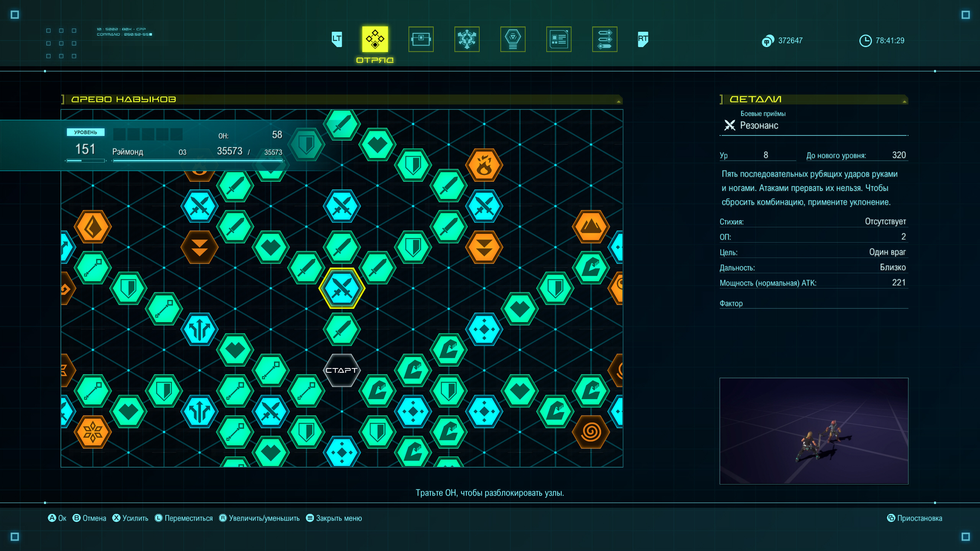
Task: Click the skill preview video thumbnail
Action: click(813, 431)
